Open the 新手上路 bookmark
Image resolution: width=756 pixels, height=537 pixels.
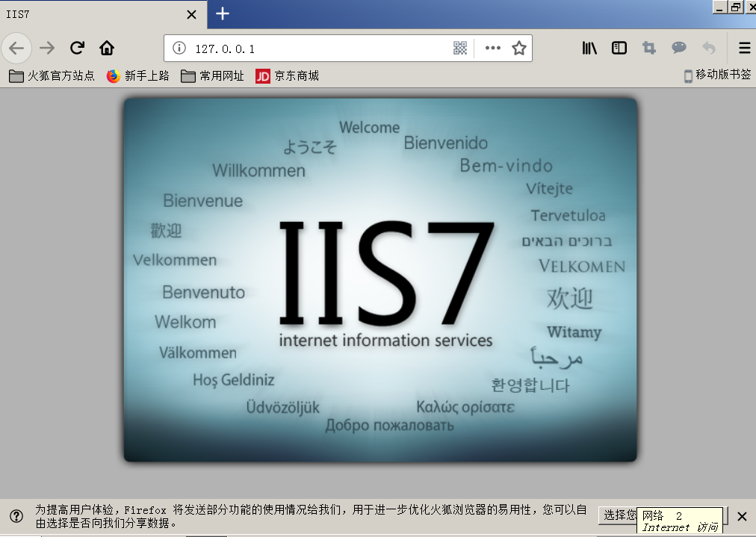tap(138, 75)
